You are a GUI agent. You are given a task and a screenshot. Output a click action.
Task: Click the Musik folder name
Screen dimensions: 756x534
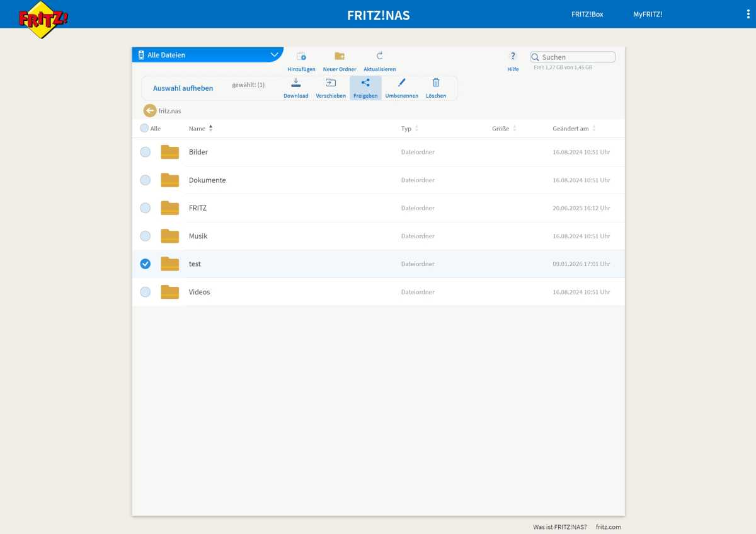(x=198, y=236)
